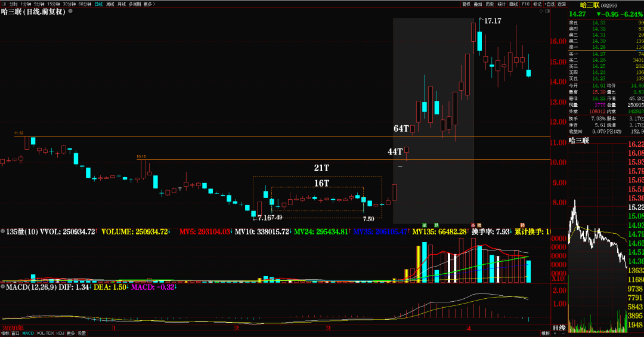Activate the 画线 drawing tools button
Viewport: 644px width, 337px height.
coord(513,4)
